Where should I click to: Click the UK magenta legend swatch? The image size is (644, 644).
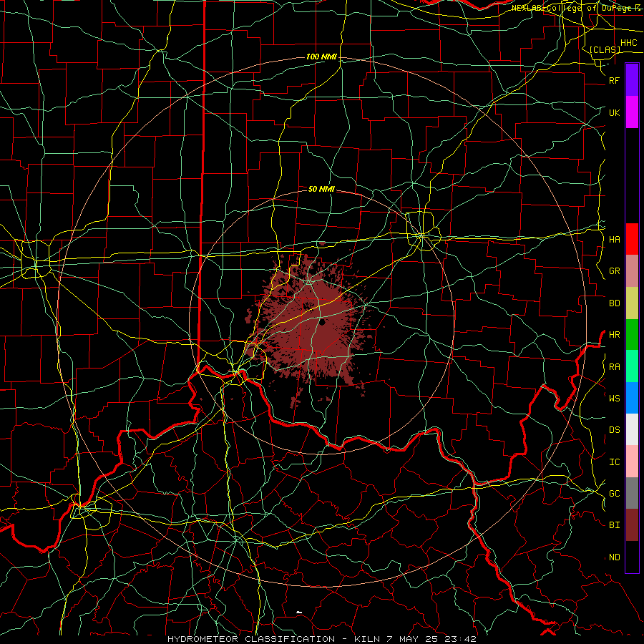click(x=632, y=112)
